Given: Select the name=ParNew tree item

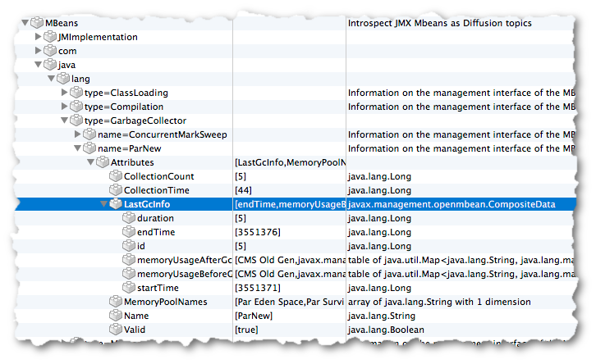Looking at the screenshot, I should (x=131, y=148).
